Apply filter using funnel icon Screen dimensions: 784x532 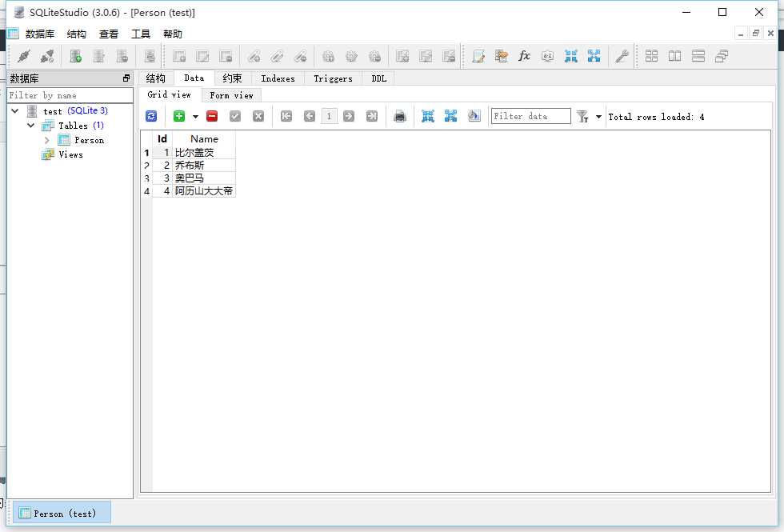pyautogui.click(x=582, y=117)
